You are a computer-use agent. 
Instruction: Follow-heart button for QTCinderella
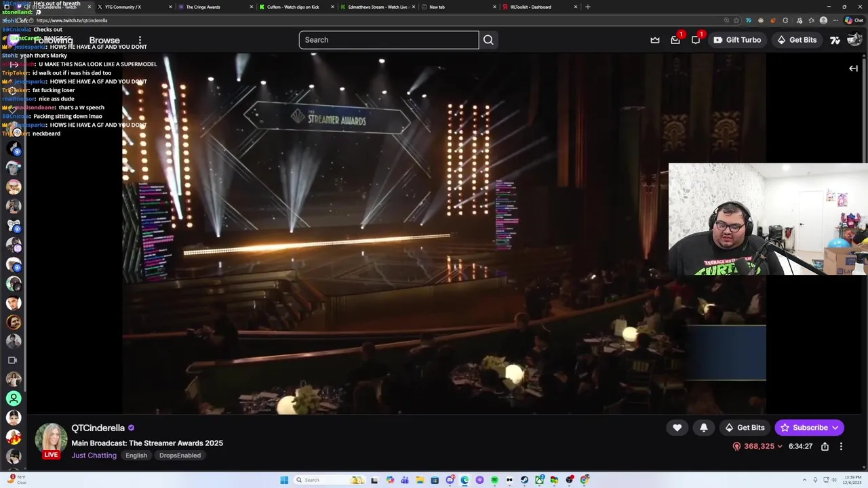tap(677, 428)
